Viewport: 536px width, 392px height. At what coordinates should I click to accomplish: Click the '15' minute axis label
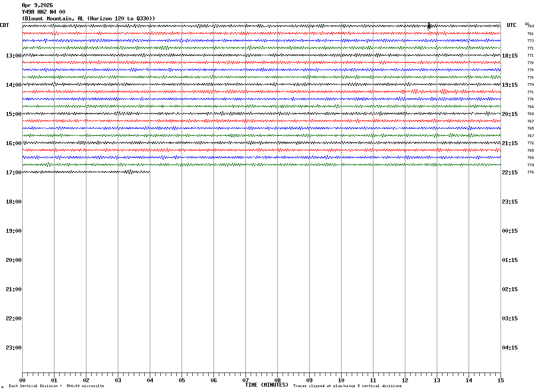click(x=501, y=380)
